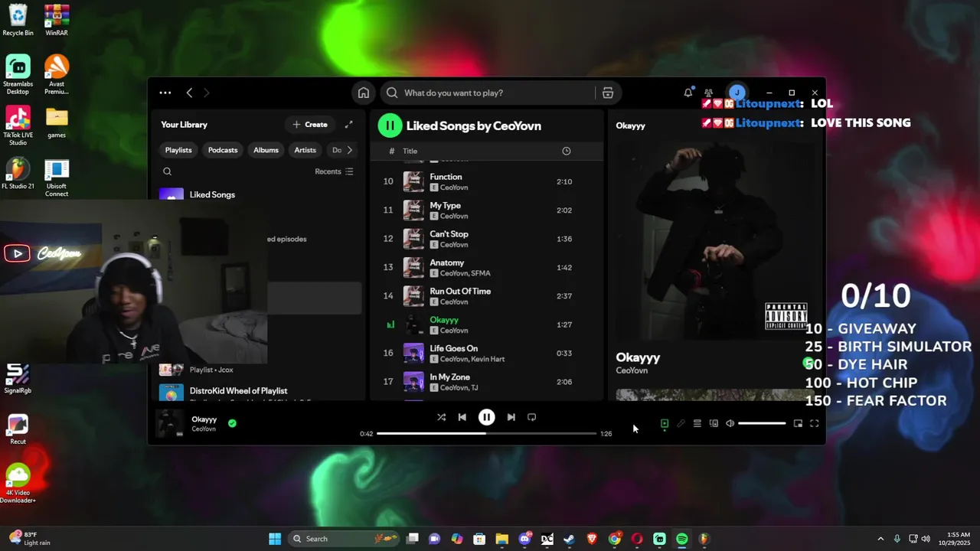Click the SFMA artist link
Screen dimensions: 980x551
tap(482, 273)
